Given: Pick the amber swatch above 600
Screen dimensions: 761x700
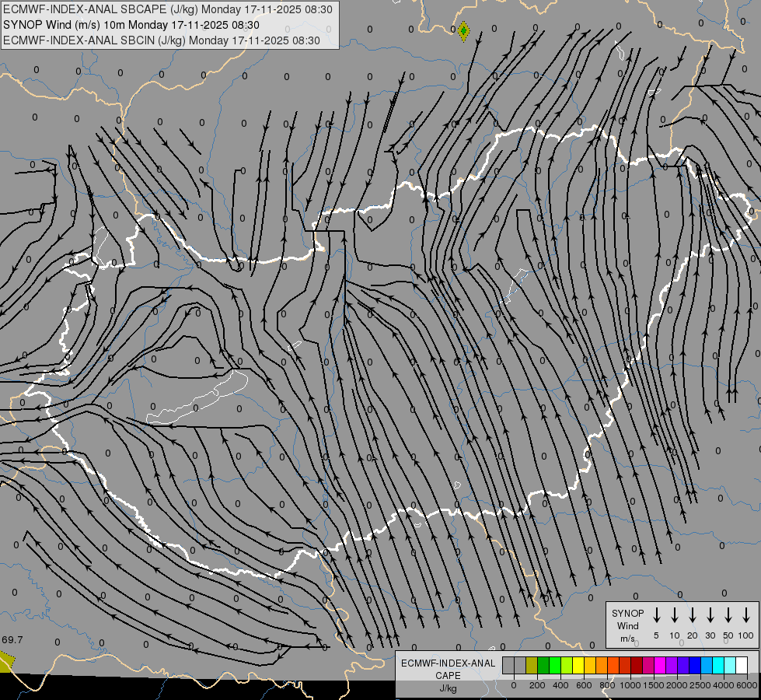Looking at the screenshot, I should 590,665.
